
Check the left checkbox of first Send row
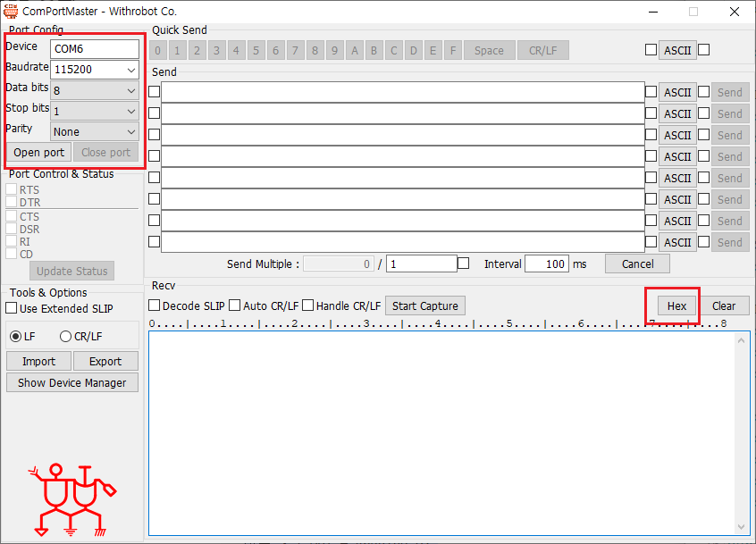click(x=155, y=91)
